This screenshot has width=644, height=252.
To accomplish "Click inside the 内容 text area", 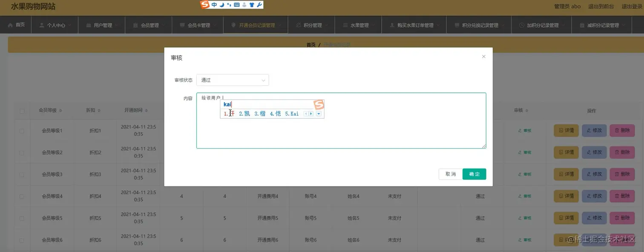I will (x=341, y=121).
